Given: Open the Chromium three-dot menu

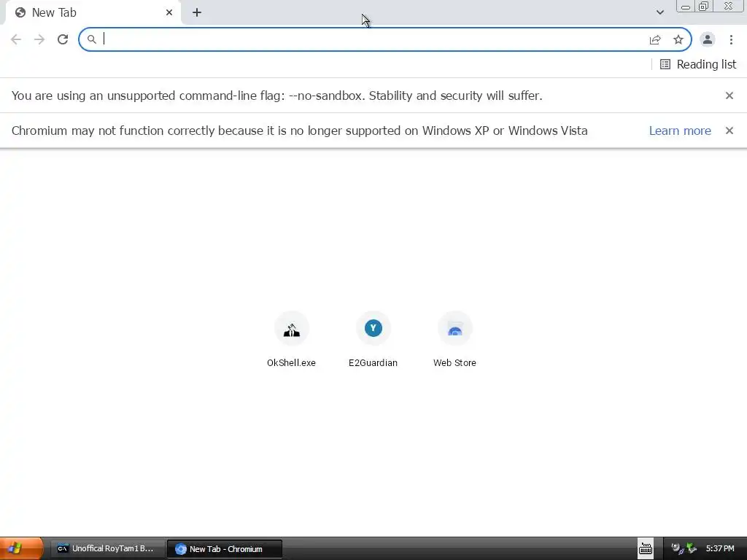Looking at the screenshot, I should pos(731,39).
